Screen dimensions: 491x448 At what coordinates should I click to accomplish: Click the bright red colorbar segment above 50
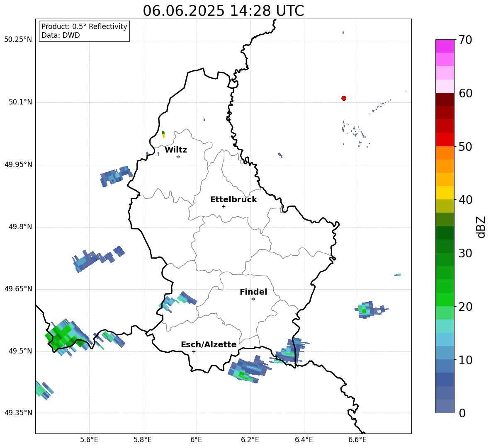click(x=445, y=140)
